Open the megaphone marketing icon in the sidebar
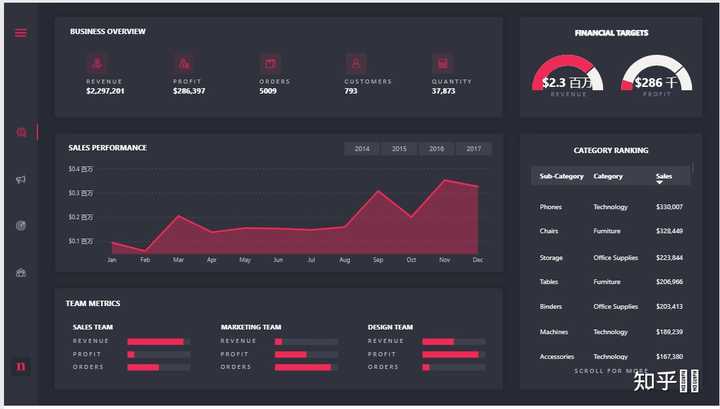 click(x=21, y=179)
